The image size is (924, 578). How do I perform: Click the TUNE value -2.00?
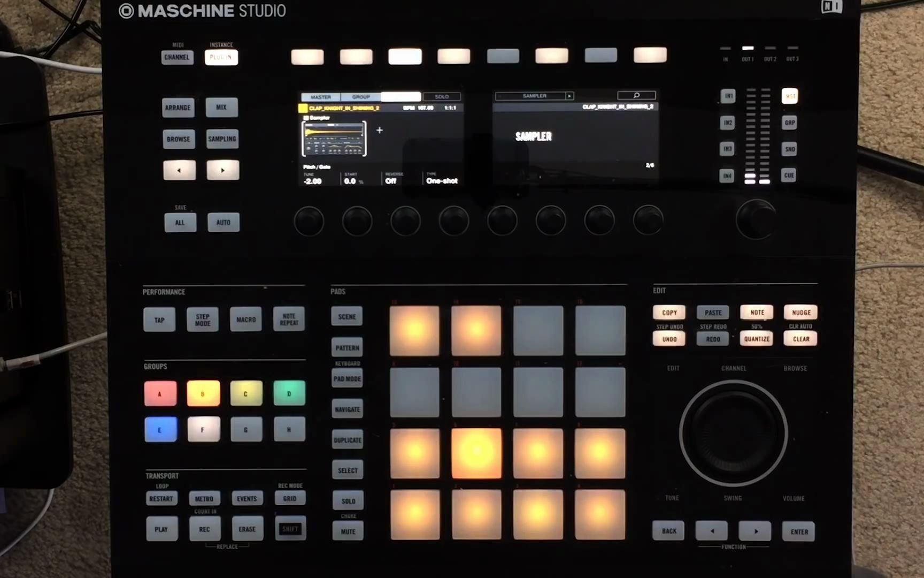click(313, 181)
